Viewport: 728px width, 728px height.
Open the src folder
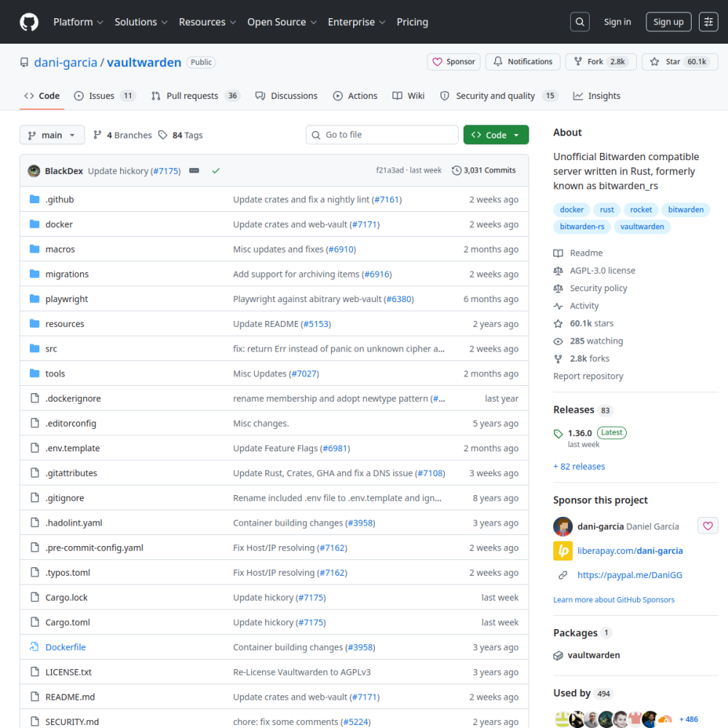[x=51, y=349]
